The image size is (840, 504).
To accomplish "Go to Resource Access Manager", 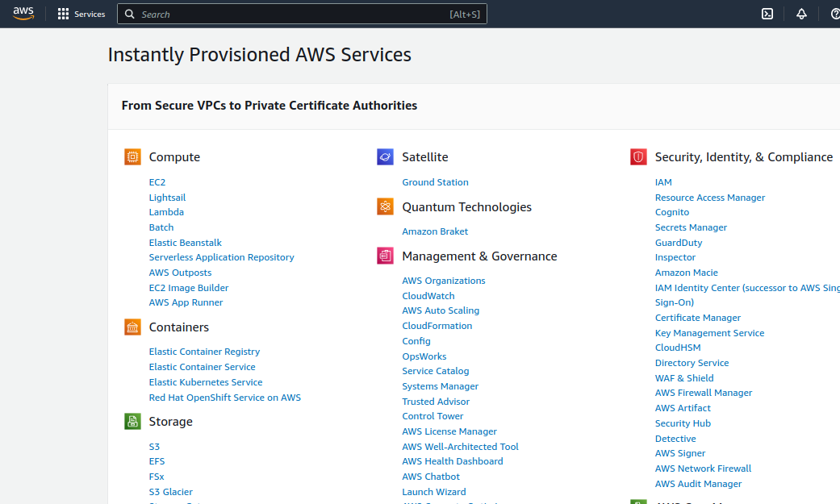I will coord(710,198).
